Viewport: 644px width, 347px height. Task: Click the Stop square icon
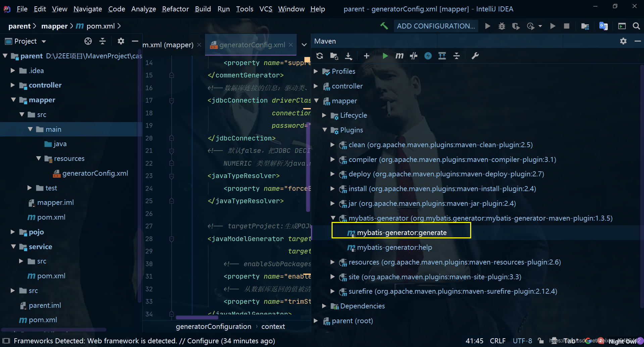point(566,26)
